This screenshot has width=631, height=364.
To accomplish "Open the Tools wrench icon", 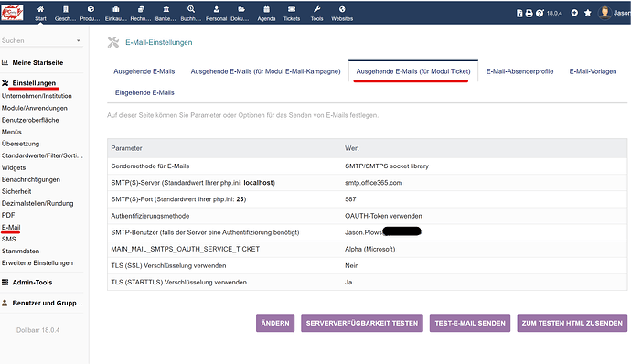I will [316, 9].
